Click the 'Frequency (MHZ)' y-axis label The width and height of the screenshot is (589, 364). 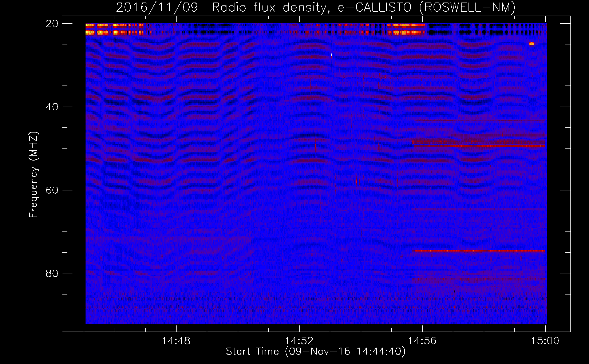click(x=33, y=175)
